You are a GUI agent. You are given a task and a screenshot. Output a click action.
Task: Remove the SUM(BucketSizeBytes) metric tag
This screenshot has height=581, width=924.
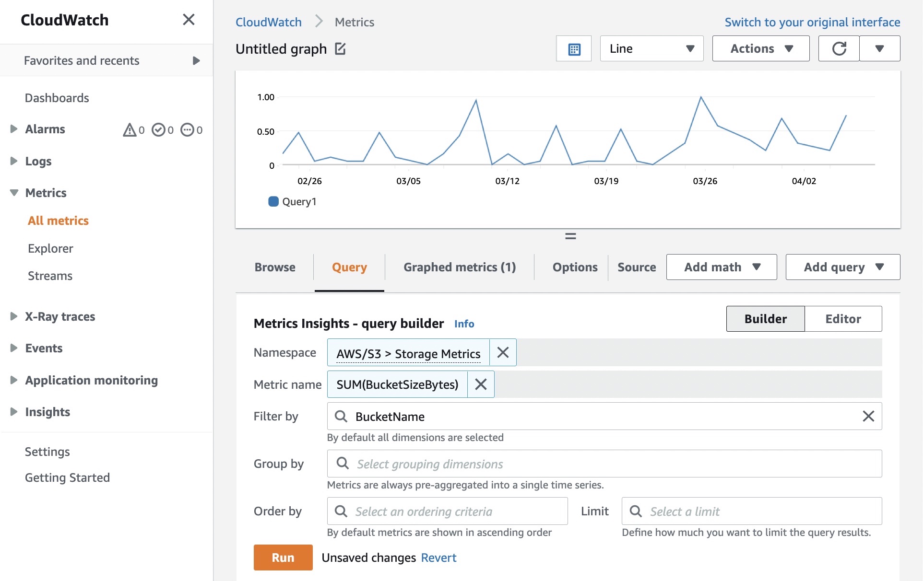[x=481, y=384]
